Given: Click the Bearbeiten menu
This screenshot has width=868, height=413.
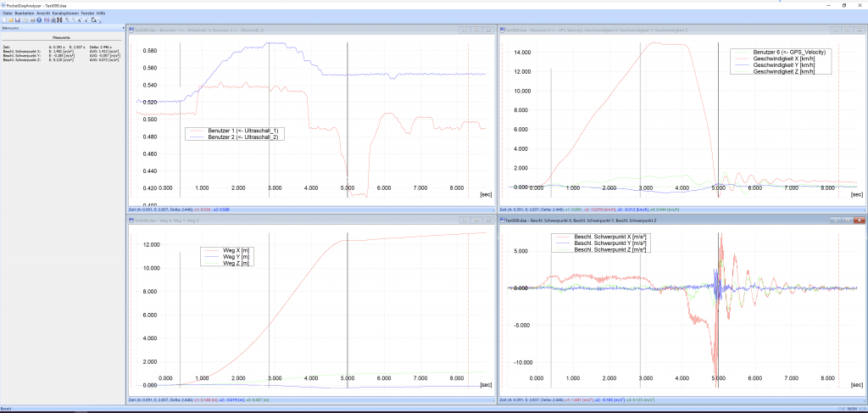Looking at the screenshot, I should [24, 14].
